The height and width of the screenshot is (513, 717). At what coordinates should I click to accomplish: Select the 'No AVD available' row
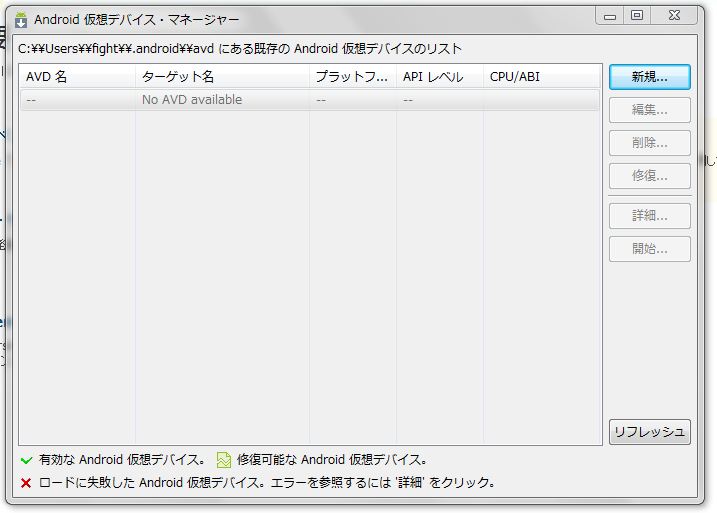click(x=310, y=100)
